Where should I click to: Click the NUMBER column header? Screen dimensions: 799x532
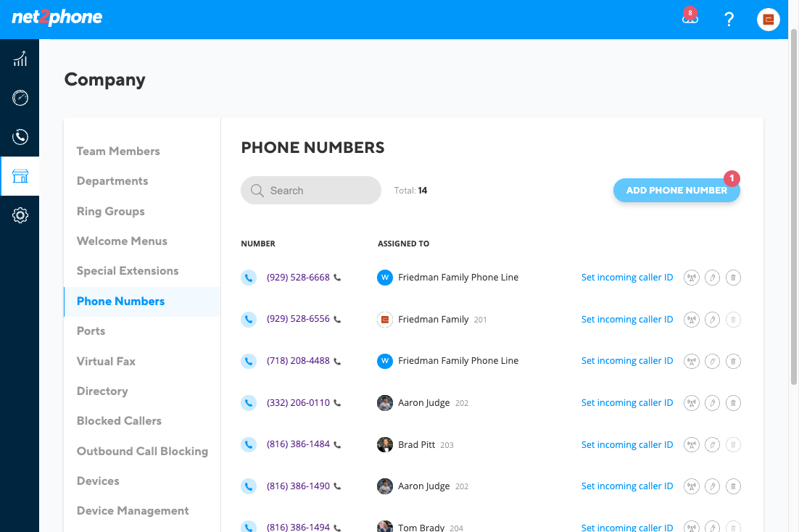click(258, 244)
